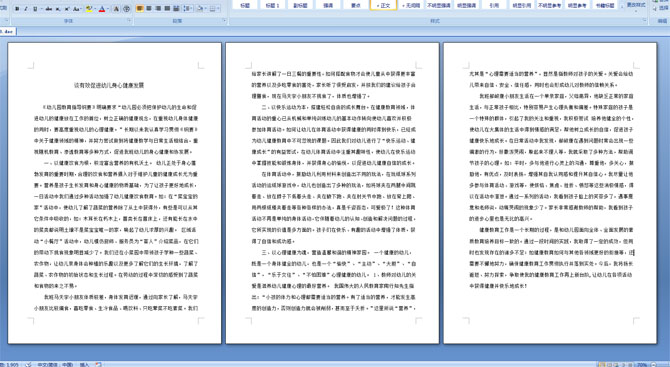
Task: Apply strikethrough to the selected text
Action: click(x=49, y=9)
